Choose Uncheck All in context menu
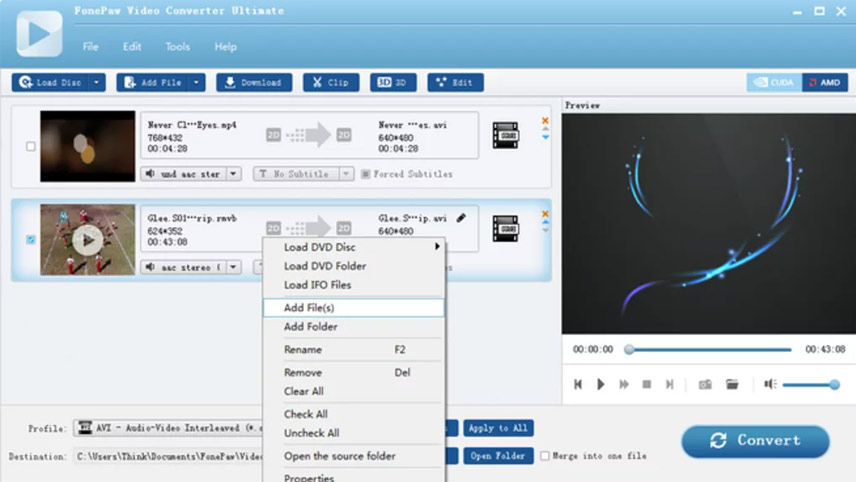The height and width of the screenshot is (482, 856). (x=353, y=433)
